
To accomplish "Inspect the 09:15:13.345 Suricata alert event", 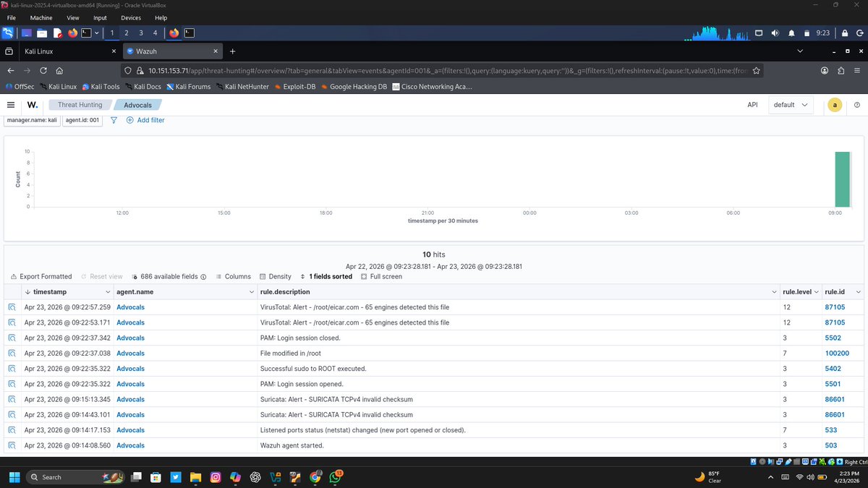I will [12, 399].
